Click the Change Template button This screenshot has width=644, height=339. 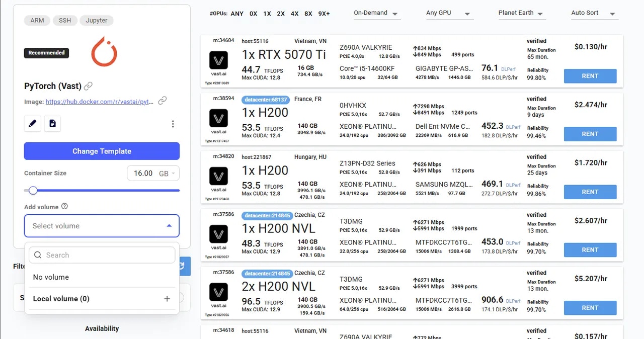pos(102,151)
